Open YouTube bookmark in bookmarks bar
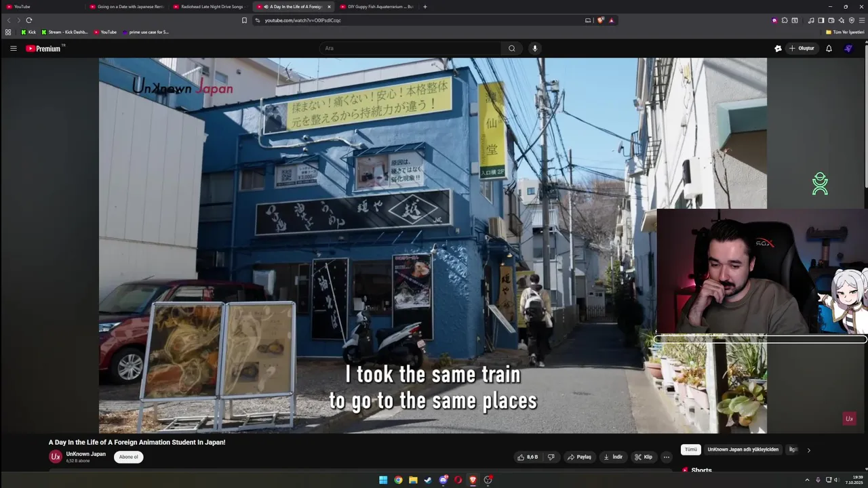 click(105, 32)
